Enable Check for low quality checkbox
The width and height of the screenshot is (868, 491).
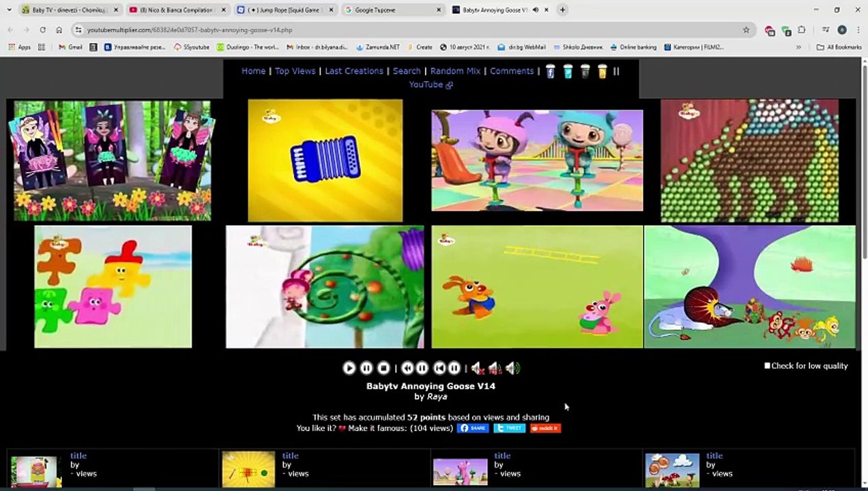767,366
